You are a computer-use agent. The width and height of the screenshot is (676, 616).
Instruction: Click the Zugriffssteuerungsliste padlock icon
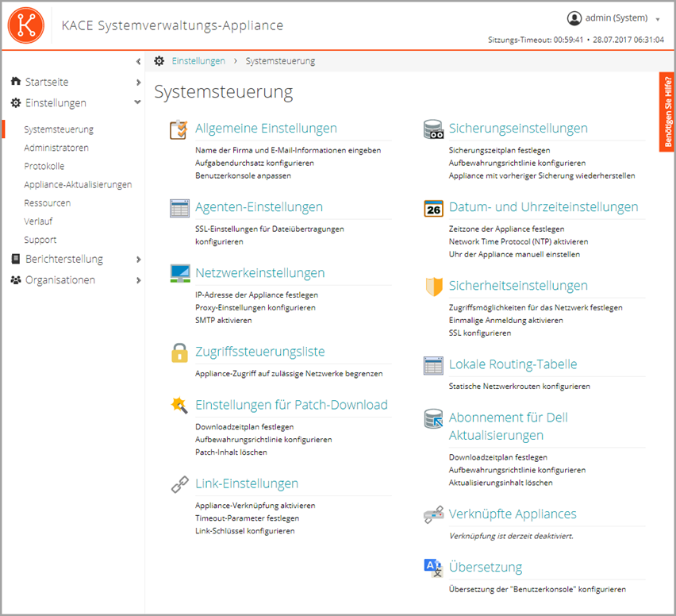click(179, 352)
